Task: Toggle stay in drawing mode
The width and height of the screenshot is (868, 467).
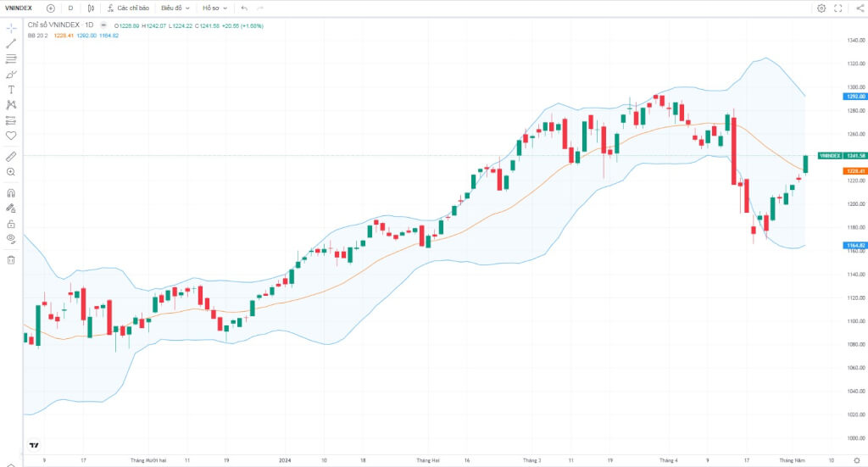Action: pos(11,208)
